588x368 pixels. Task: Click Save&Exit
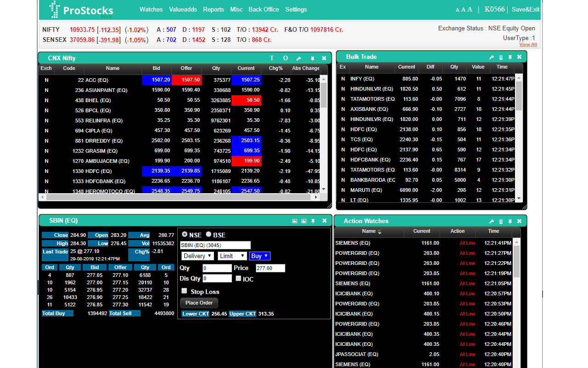[x=526, y=9]
